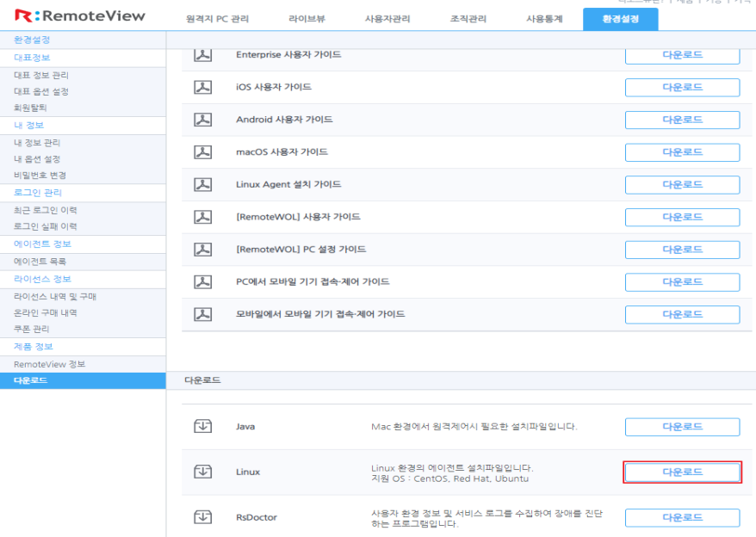756x537 pixels.
Task: Download the Enterprise 사용자 가이드
Action: click(x=682, y=55)
